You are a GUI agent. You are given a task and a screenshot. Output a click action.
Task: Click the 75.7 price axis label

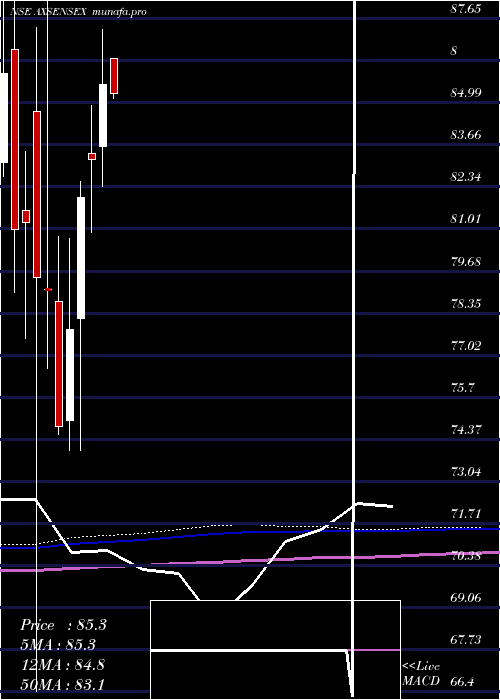(462, 387)
